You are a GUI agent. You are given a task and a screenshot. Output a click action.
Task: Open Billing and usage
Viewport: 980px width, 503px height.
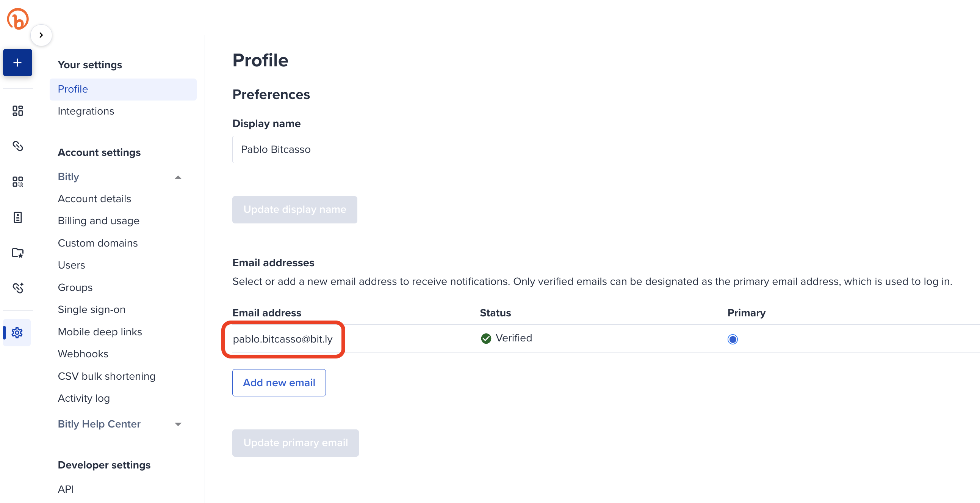coord(99,221)
